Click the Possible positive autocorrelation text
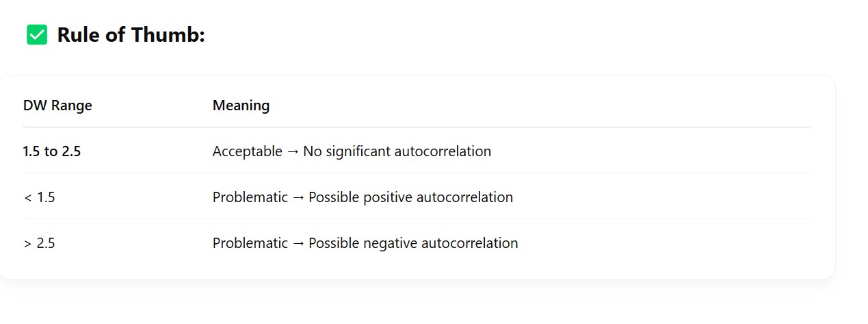The image size is (868, 324). [x=410, y=197]
